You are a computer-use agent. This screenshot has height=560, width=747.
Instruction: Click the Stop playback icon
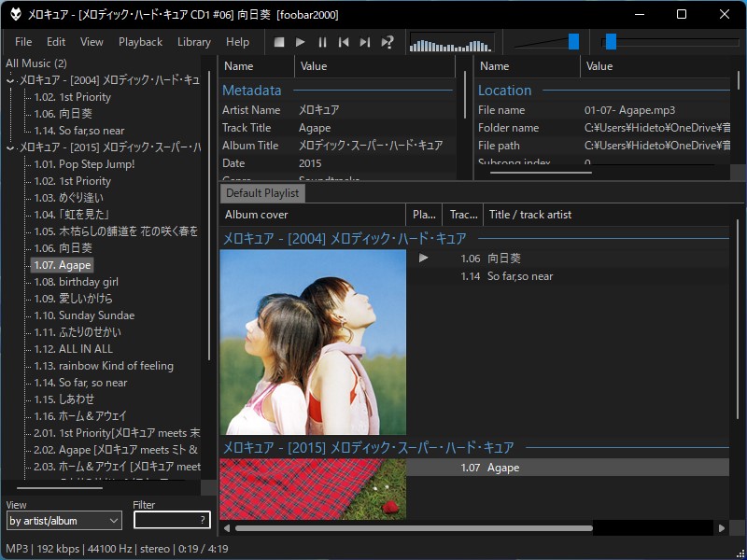point(278,41)
